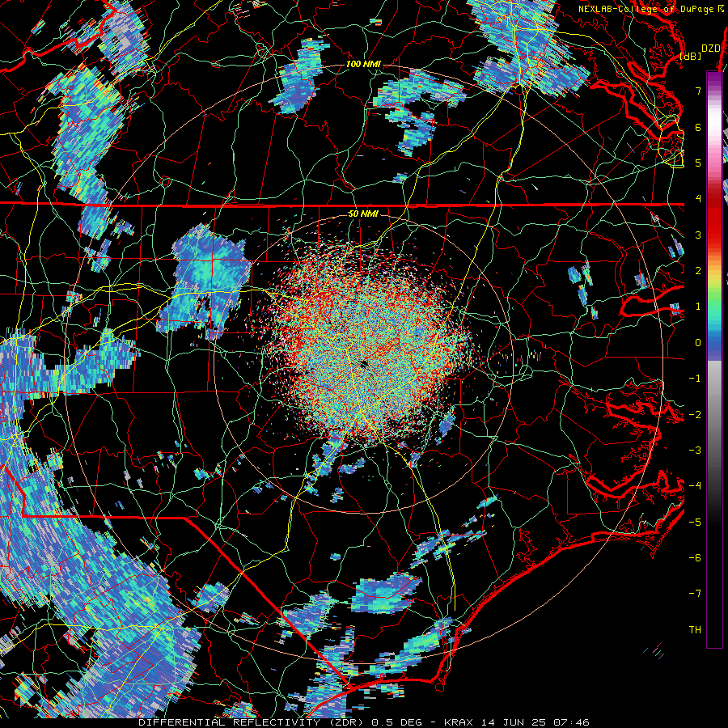Click the "DZD" label near the color scale
The width and height of the screenshot is (728, 728).
click(711, 49)
